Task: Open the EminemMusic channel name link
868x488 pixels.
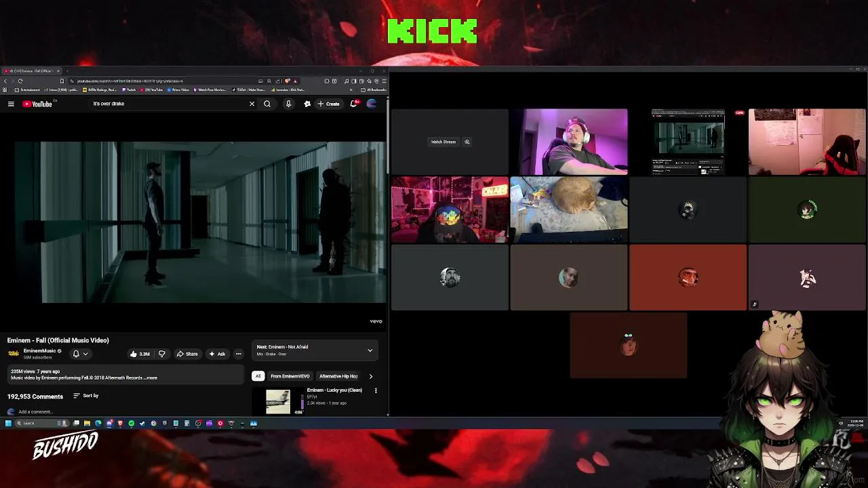Action: (x=39, y=351)
